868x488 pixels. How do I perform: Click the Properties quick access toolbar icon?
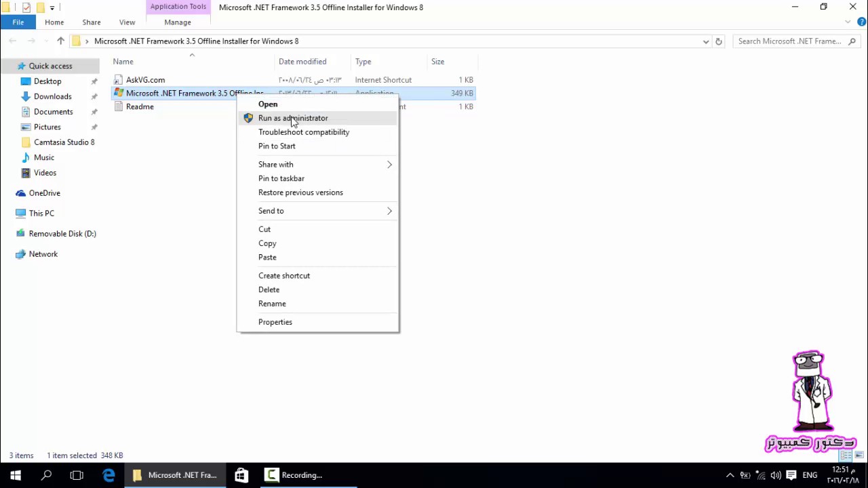26,7
